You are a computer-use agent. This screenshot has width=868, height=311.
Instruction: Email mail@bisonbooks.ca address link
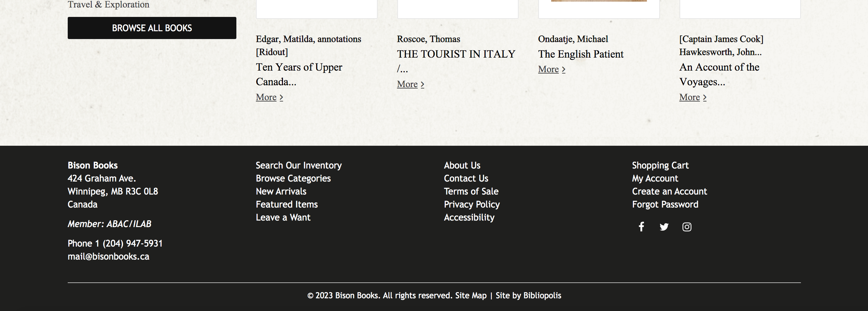108,256
